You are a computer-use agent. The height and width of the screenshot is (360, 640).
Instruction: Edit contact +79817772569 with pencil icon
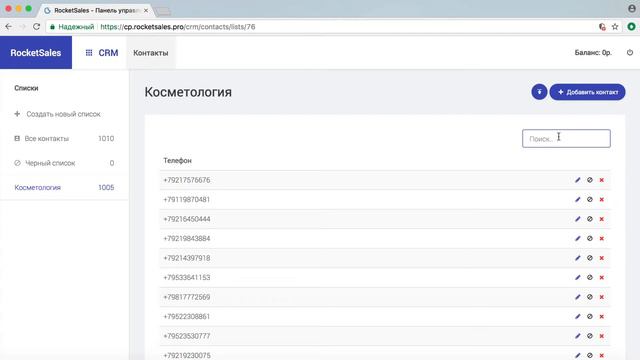tap(578, 297)
